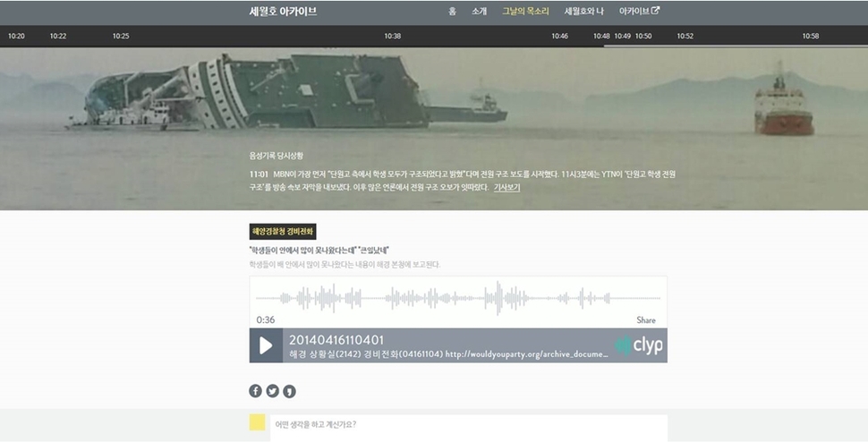Screen dimensions: 868x442
Task: Jump to the 10:38 timeline marker
Action: click(x=392, y=36)
